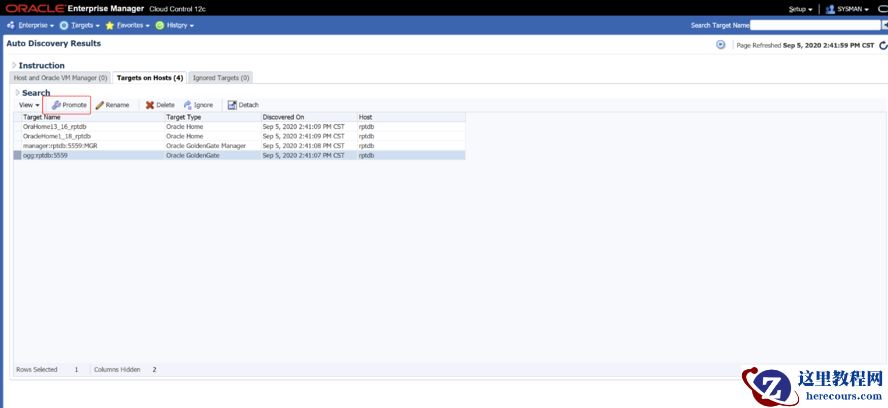Click the SYSMAN user icon
Image resolution: width=888 pixels, height=408 pixels.
click(830, 9)
